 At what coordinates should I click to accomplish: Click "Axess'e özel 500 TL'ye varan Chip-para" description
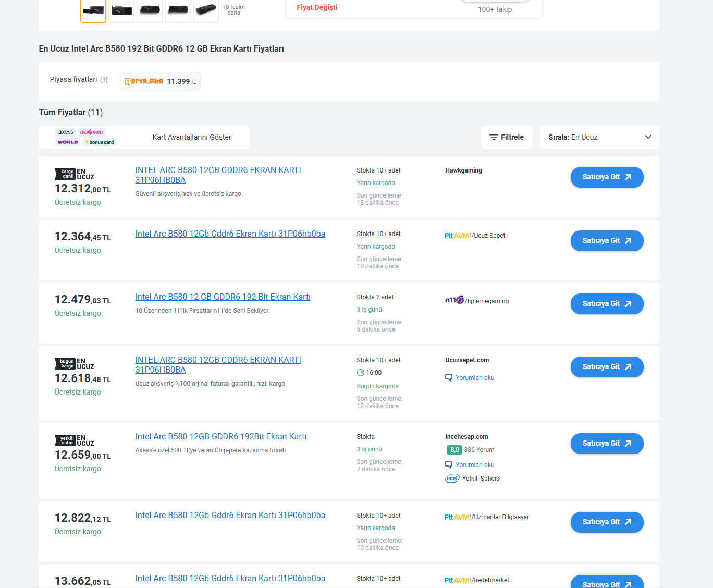211,450
